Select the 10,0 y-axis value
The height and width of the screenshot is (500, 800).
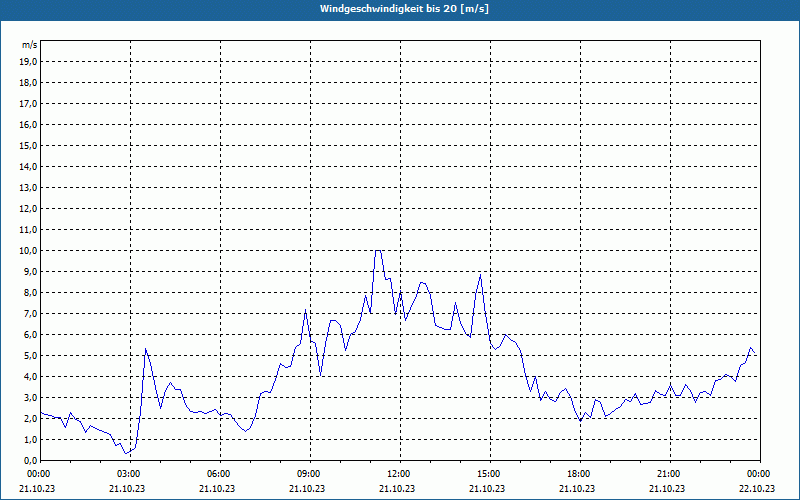click(28, 251)
